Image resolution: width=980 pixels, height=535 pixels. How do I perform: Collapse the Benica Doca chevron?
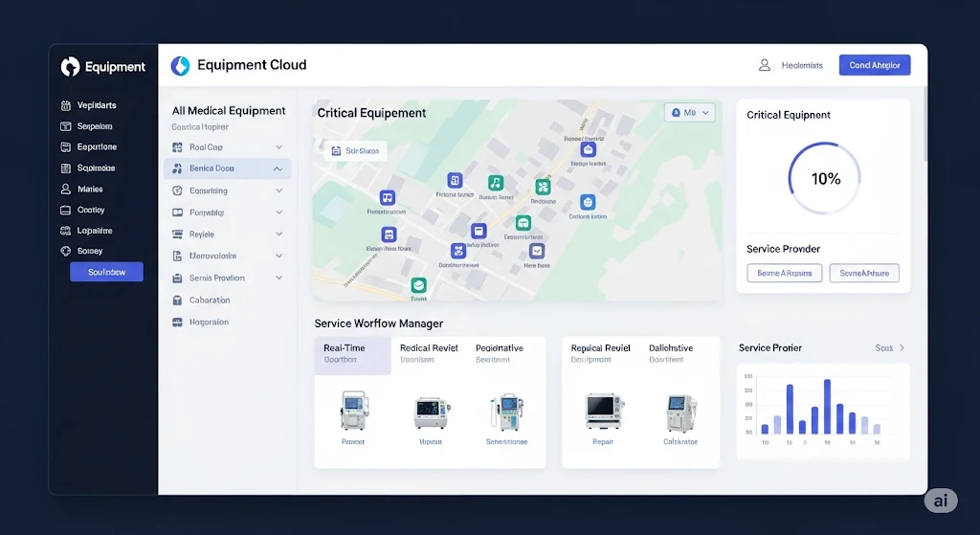pyautogui.click(x=278, y=168)
